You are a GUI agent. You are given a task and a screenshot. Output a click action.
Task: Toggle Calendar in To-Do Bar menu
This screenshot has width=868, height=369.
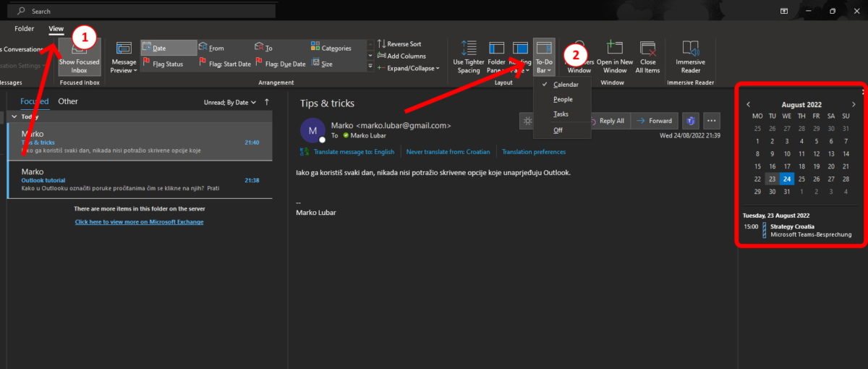coord(562,85)
